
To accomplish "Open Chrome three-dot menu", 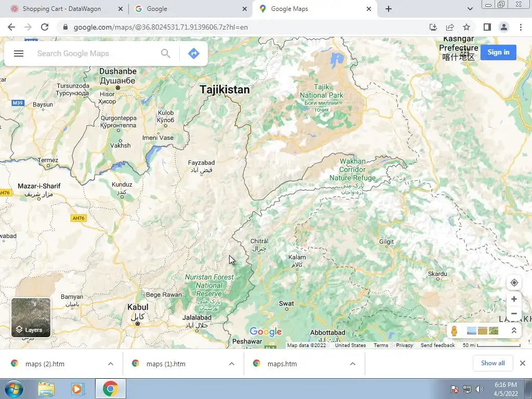I will pyautogui.click(x=521, y=27).
